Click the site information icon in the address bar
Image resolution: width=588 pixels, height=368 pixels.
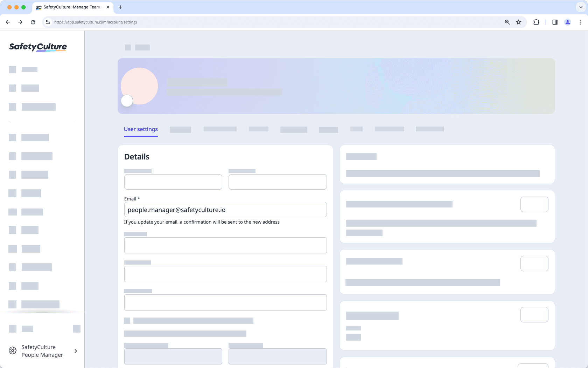48,22
